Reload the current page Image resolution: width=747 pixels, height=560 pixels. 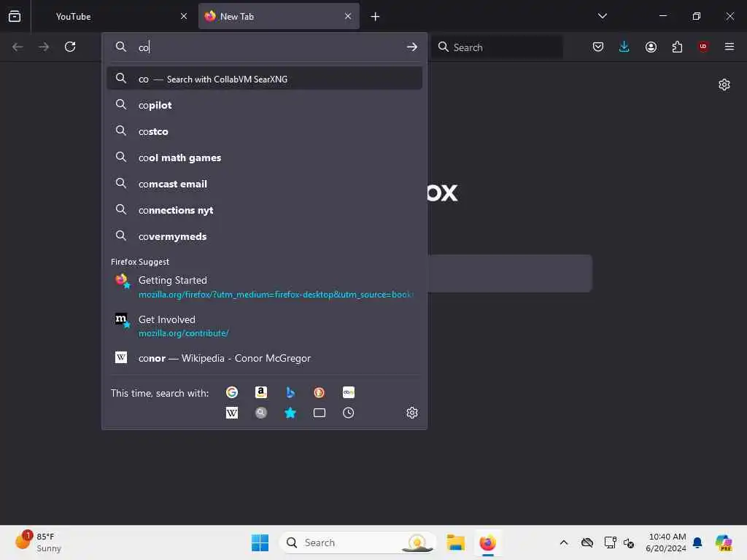click(x=70, y=47)
